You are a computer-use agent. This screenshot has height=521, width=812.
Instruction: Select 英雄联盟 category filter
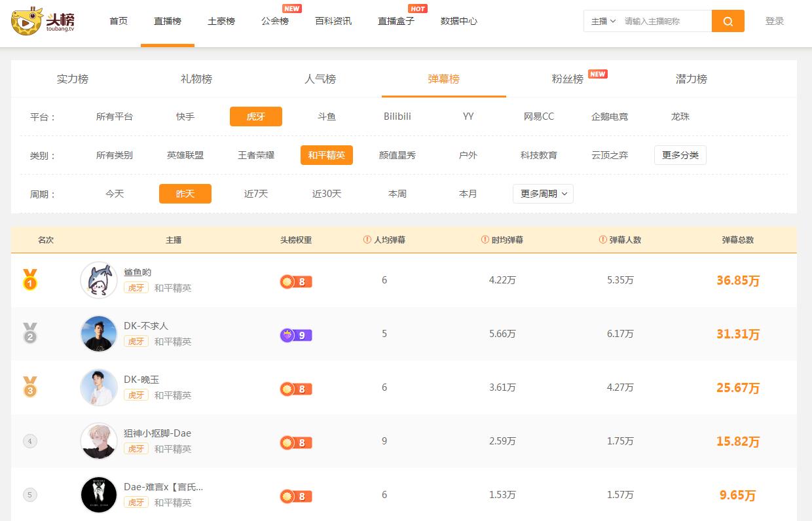(185, 155)
